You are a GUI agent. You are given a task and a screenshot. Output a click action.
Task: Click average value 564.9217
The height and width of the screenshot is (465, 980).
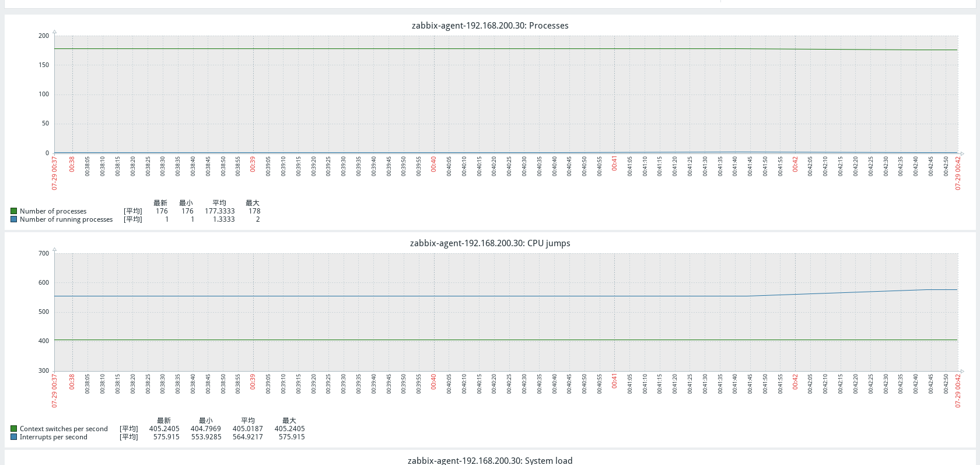[248, 437]
